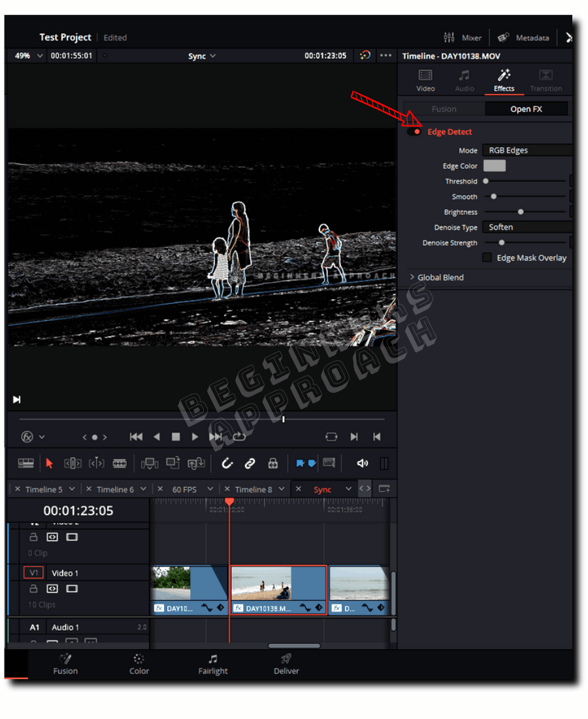The height and width of the screenshot is (719, 588).
Task: Toggle Video 1 auto track selector
Action: (52, 589)
